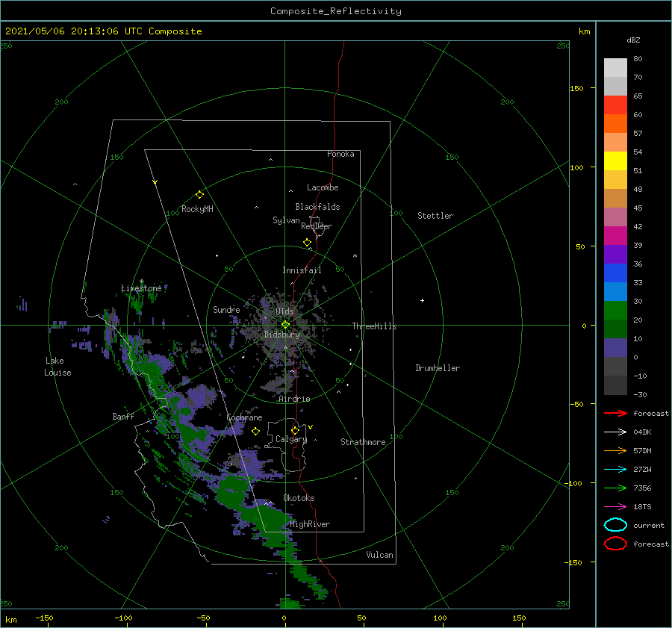Click the yellow diamond marker beside Cochrane
Image resolution: width=672 pixels, height=628 pixels.
(x=256, y=432)
